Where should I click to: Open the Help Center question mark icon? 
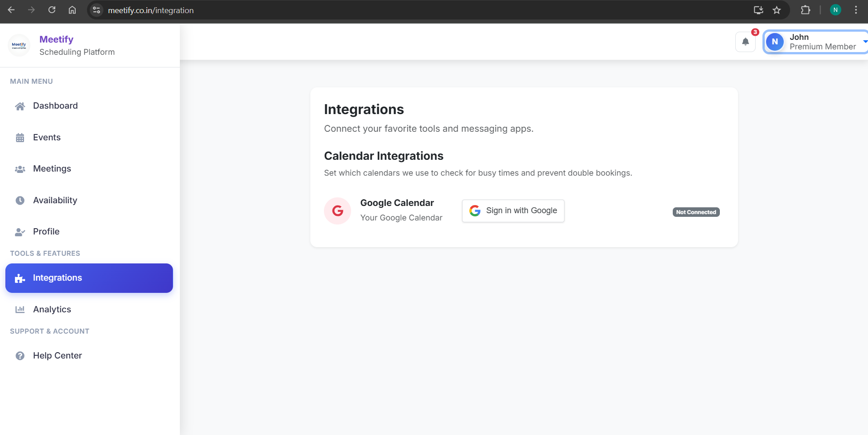pos(20,356)
